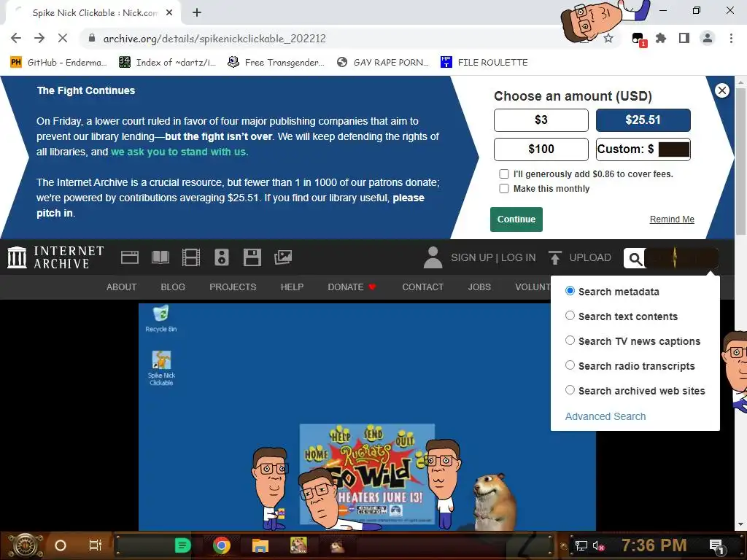Open the Texts book icon
The image size is (747, 560).
pos(160,257)
